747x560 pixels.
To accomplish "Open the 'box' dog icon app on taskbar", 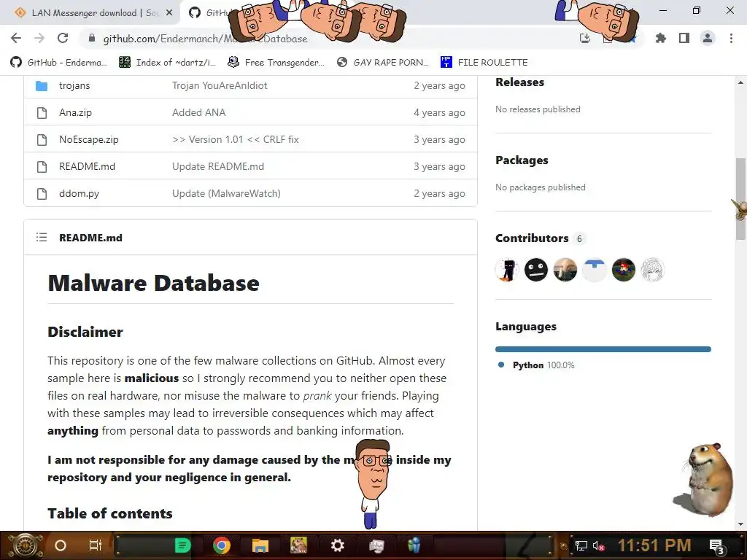I will pyautogui.click(x=298, y=545).
